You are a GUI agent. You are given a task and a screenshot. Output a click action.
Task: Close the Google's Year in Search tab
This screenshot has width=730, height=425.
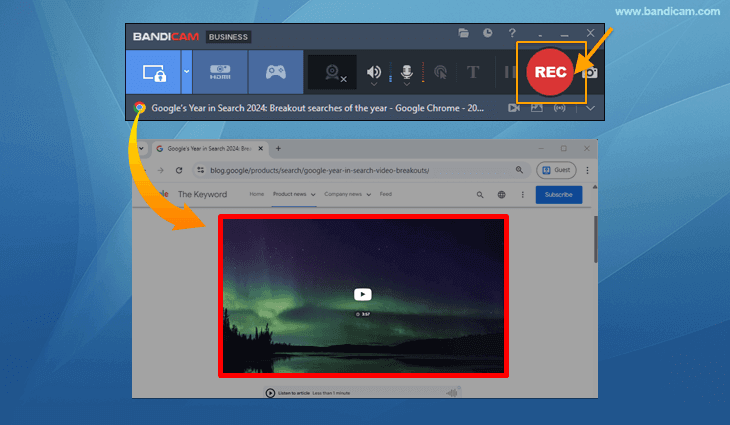tap(261, 148)
